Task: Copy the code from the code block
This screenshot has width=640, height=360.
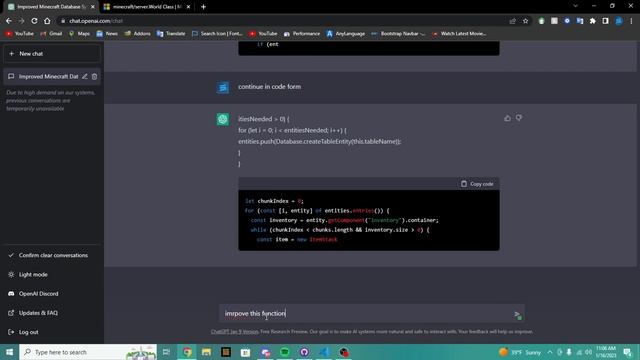Action: pos(477,184)
